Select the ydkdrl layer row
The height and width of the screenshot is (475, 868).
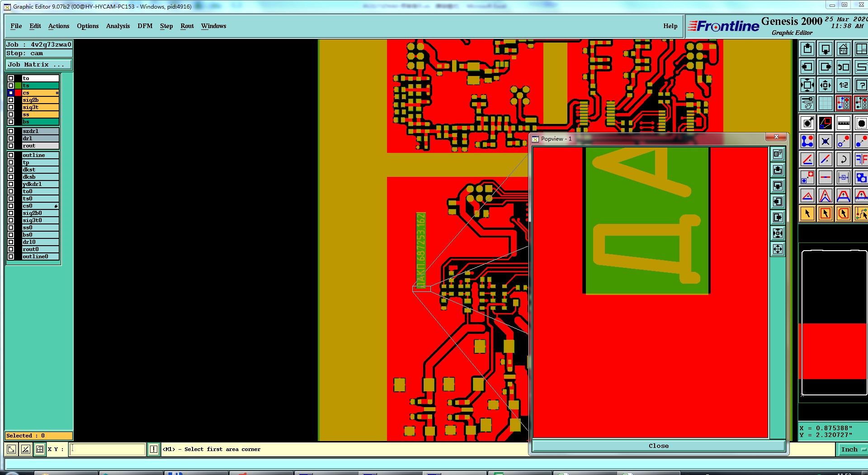click(x=41, y=184)
